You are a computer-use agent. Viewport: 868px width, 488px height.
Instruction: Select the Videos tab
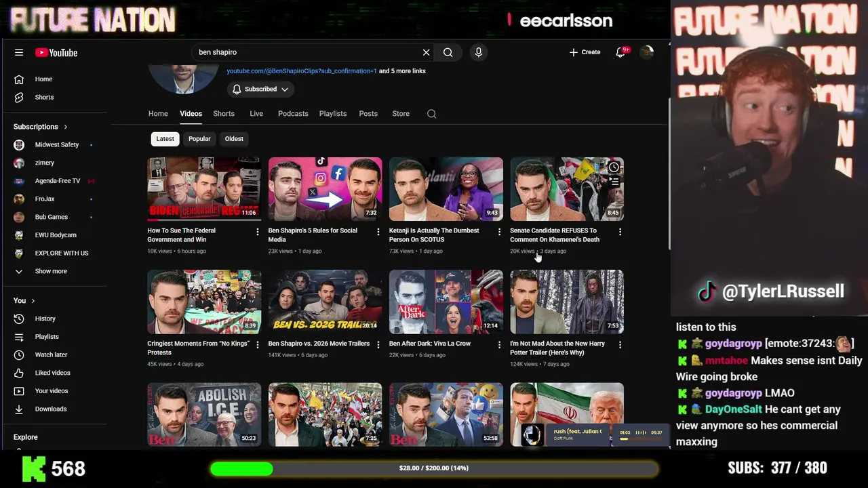click(x=191, y=114)
